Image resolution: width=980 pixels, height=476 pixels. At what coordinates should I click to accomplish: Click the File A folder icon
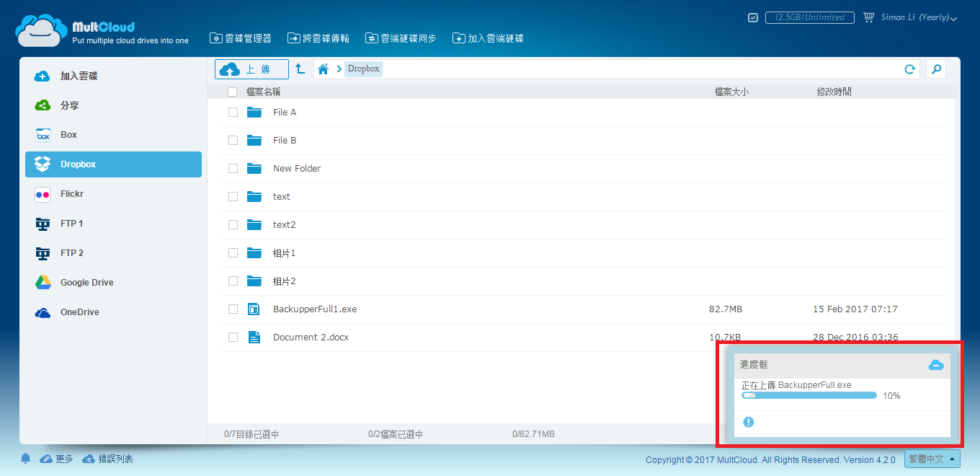point(254,113)
